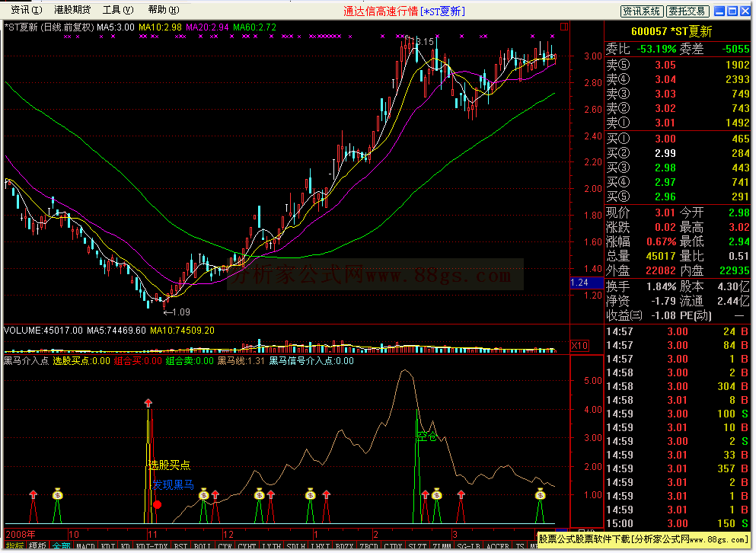Open the 资讯(I) menu
756x553 pixels.
[x=26, y=10]
